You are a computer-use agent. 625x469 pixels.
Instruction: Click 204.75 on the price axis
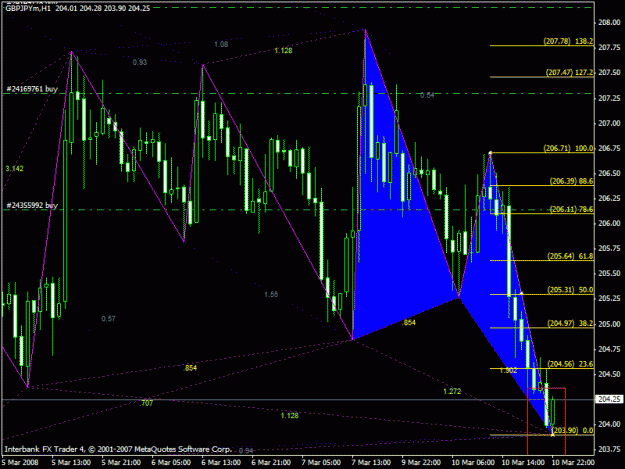[609, 349]
